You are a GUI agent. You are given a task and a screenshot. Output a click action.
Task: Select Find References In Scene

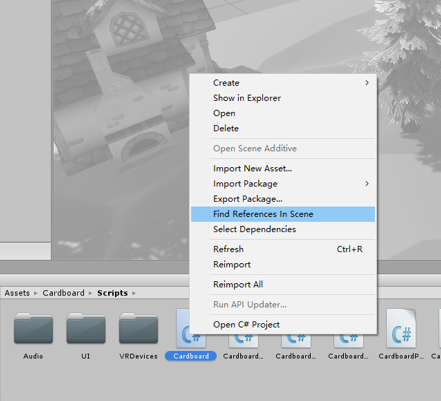283,214
